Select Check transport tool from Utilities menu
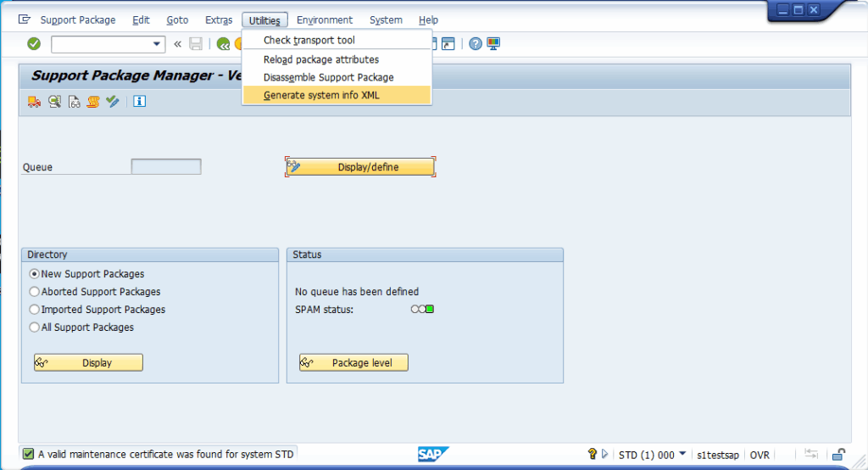Screen dimensions: 868x470 pos(309,40)
